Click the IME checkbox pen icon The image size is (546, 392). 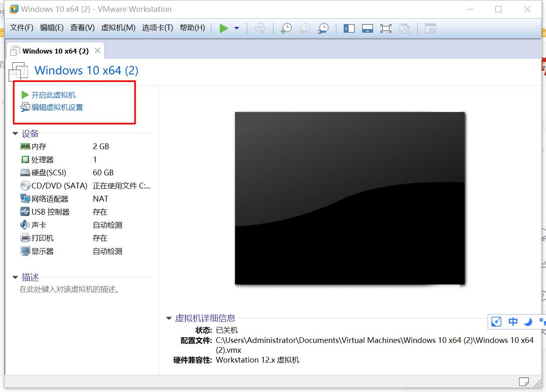[x=496, y=322]
